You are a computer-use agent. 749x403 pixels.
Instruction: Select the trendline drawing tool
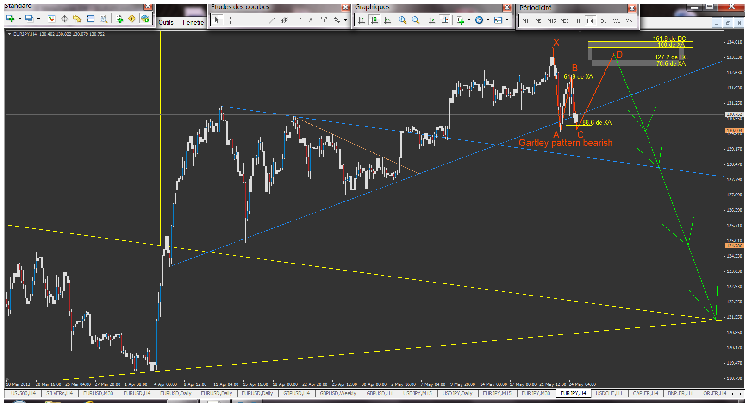click(271, 21)
